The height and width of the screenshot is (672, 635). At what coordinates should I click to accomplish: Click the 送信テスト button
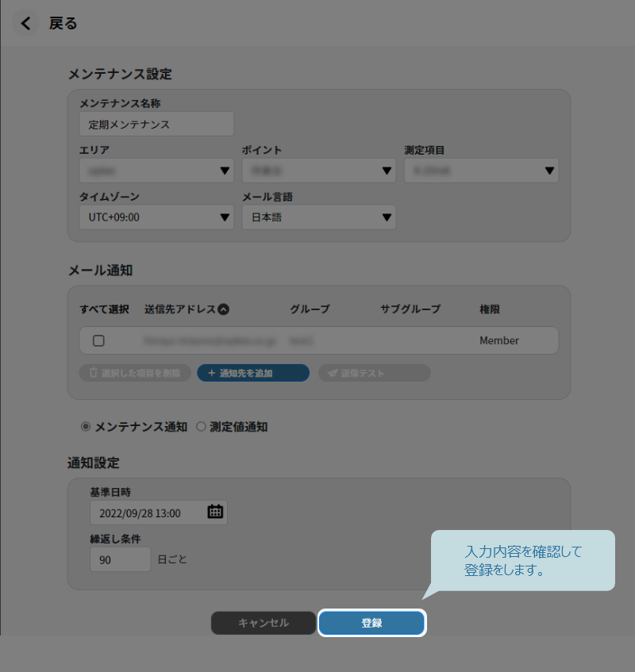(375, 373)
